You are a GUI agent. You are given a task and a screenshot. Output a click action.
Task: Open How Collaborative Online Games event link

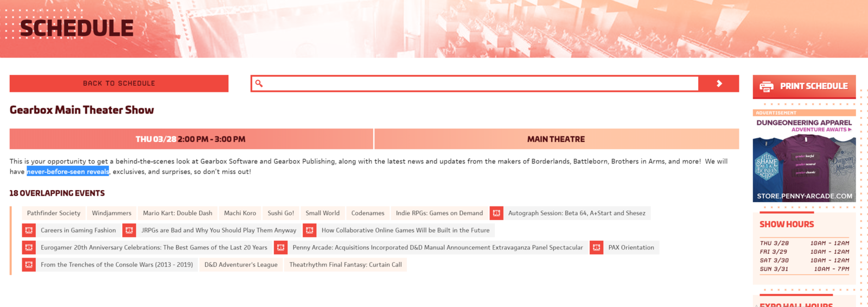pyautogui.click(x=405, y=230)
